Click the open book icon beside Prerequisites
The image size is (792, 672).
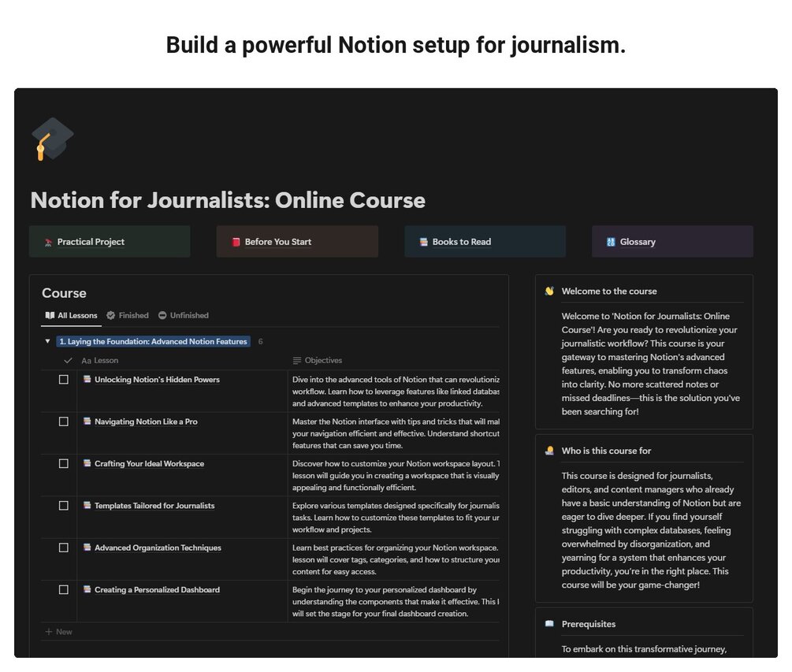click(x=549, y=624)
